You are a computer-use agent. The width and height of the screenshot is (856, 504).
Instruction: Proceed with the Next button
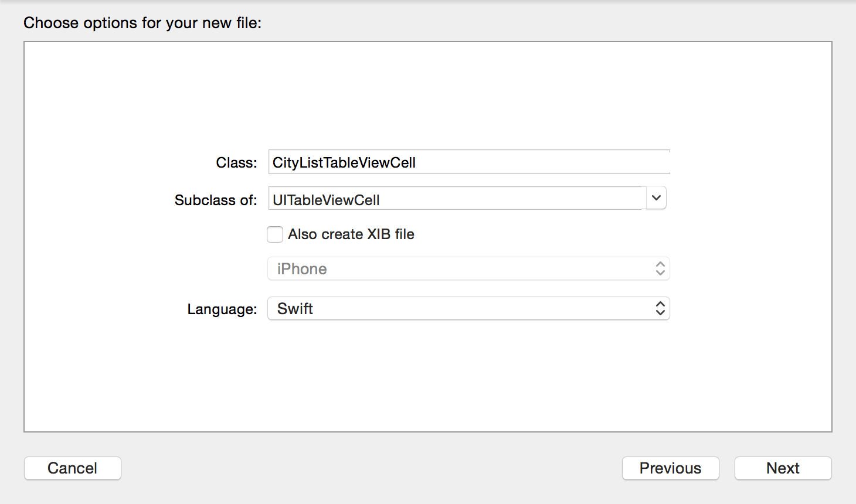click(783, 468)
